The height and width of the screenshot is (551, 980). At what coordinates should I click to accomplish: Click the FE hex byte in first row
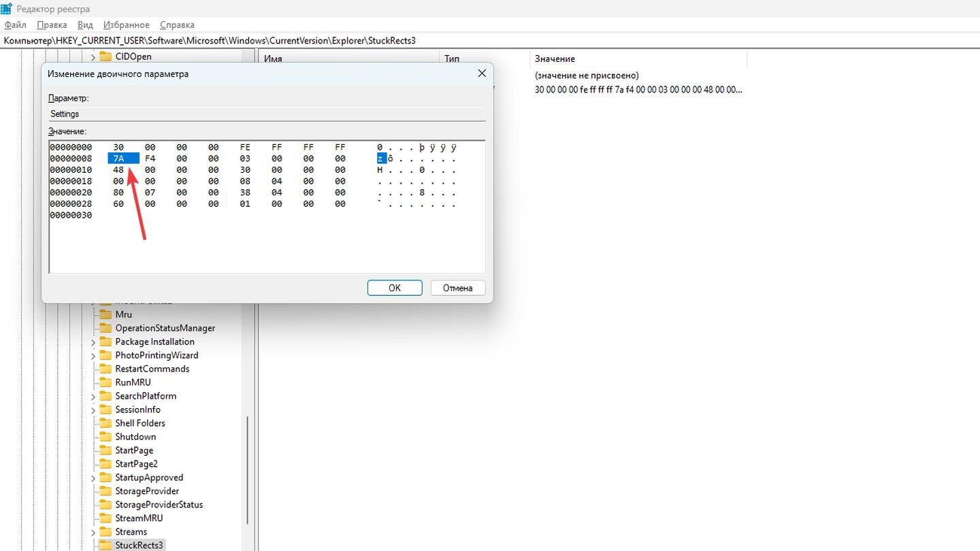[x=246, y=148]
